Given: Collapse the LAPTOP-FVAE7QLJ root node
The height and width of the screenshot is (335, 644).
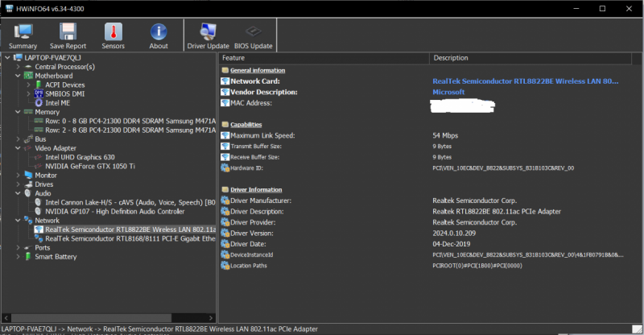Looking at the screenshot, I should (7, 57).
